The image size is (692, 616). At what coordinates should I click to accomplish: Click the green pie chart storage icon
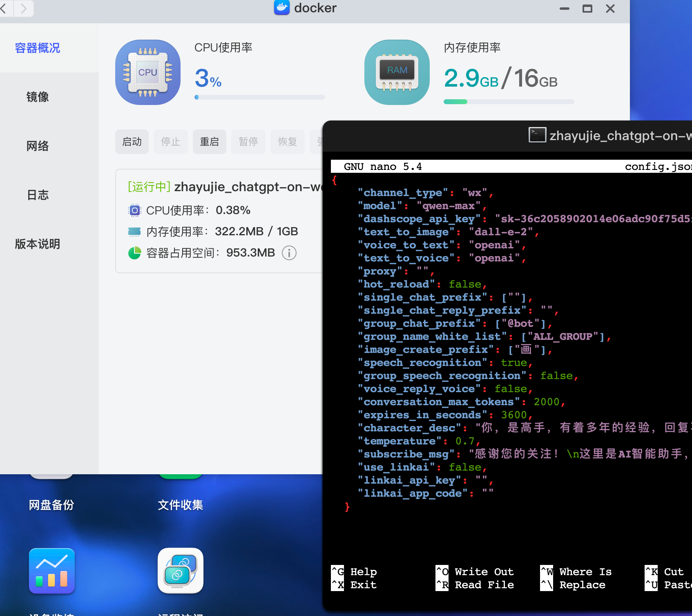[x=134, y=253]
